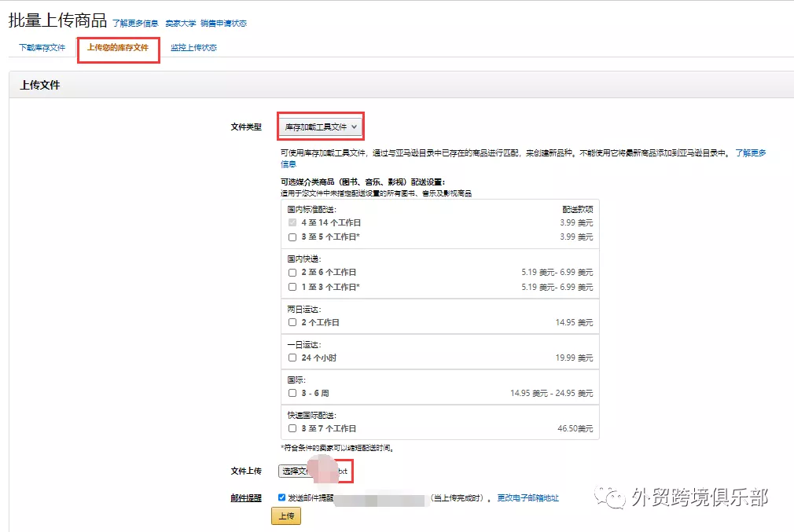Open the 卖家大学 link
This screenshot has height=532, width=794.
pyautogui.click(x=180, y=24)
